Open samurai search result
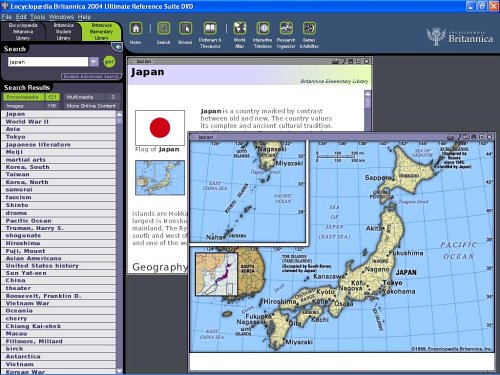The width and height of the screenshot is (500, 375). tap(59, 190)
